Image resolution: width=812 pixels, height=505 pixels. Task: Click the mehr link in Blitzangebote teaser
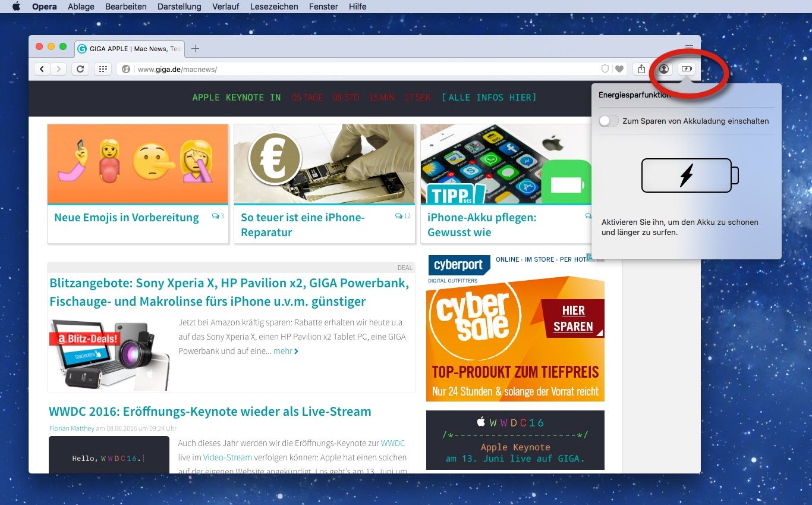[x=285, y=351]
